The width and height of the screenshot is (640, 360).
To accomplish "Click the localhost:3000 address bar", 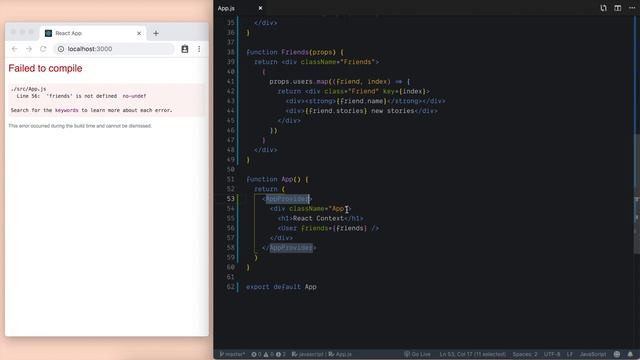I will [x=114, y=49].
